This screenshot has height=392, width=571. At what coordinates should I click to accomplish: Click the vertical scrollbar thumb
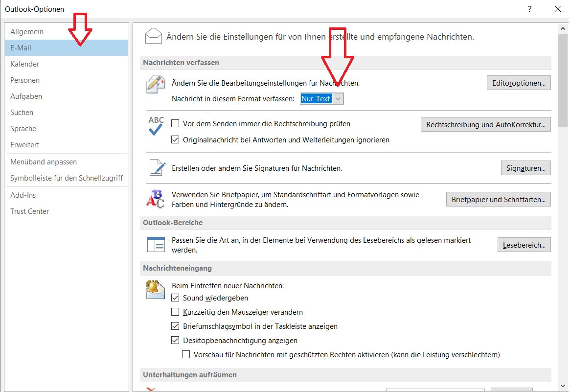click(563, 80)
